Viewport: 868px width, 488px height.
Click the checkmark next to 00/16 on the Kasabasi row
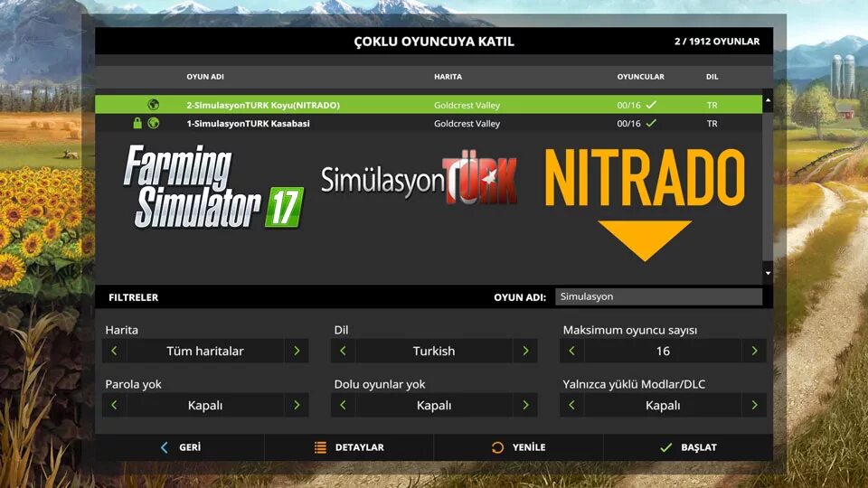652,123
